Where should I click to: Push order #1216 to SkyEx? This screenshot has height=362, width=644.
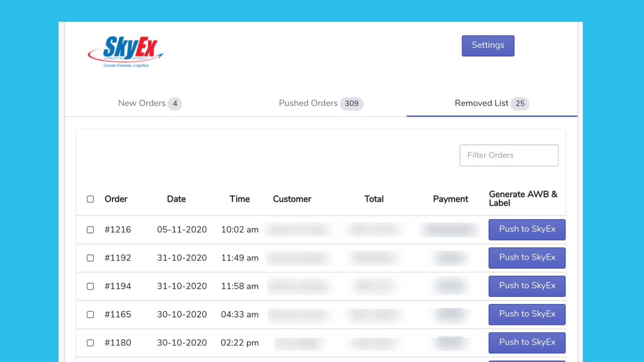[527, 230]
